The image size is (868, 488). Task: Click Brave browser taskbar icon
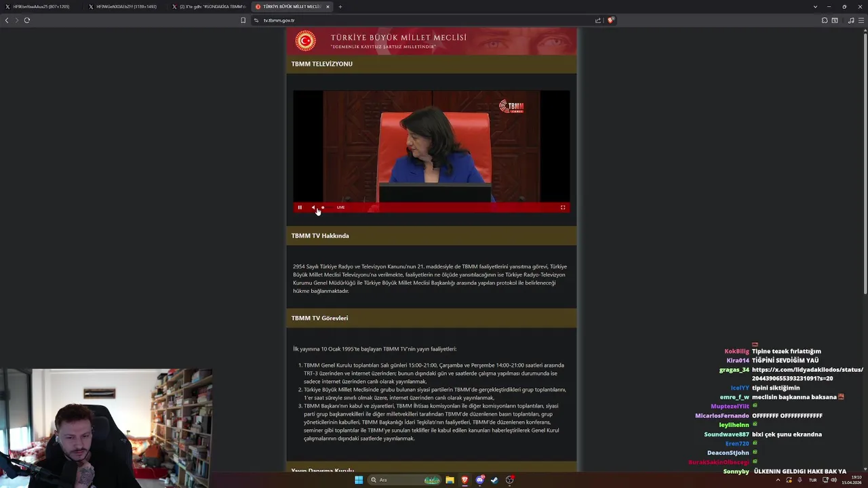pos(465,480)
